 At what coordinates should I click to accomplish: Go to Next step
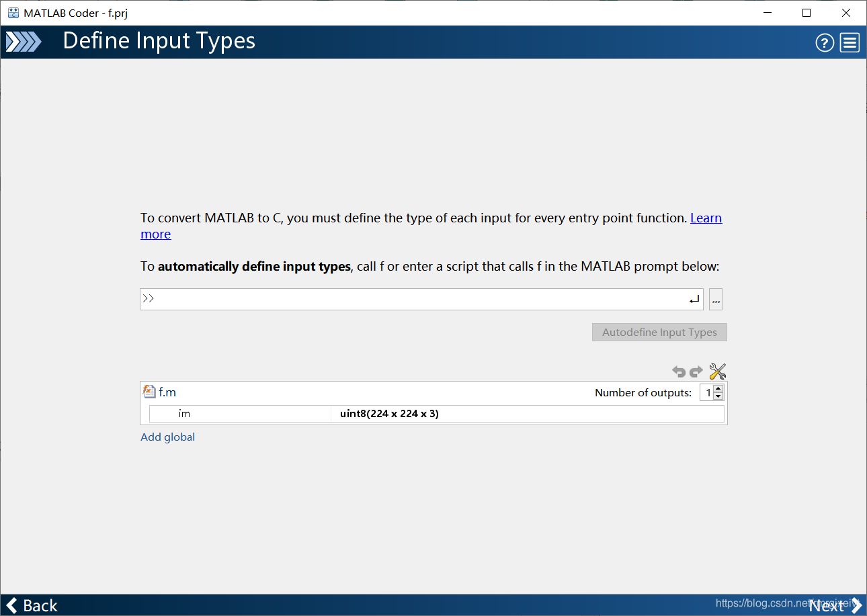835,605
